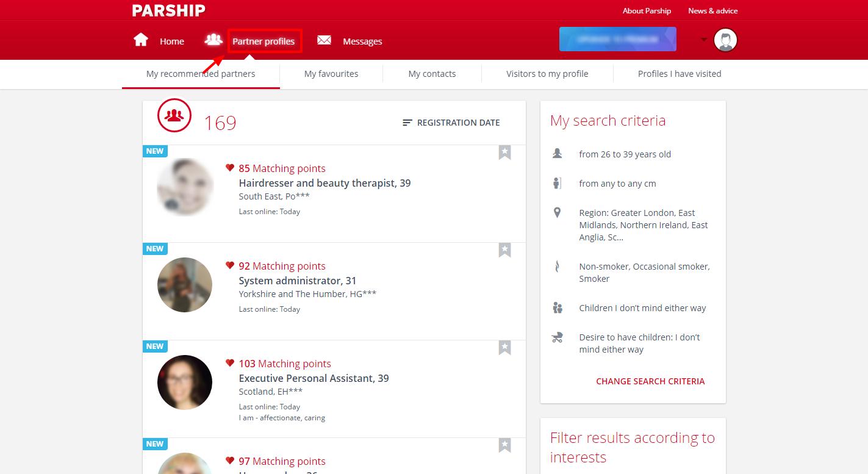The height and width of the screenshot is (474, 868).
Task: Click the 92 Matching points text
Action: pyautogui.click(x=282, y=266)
